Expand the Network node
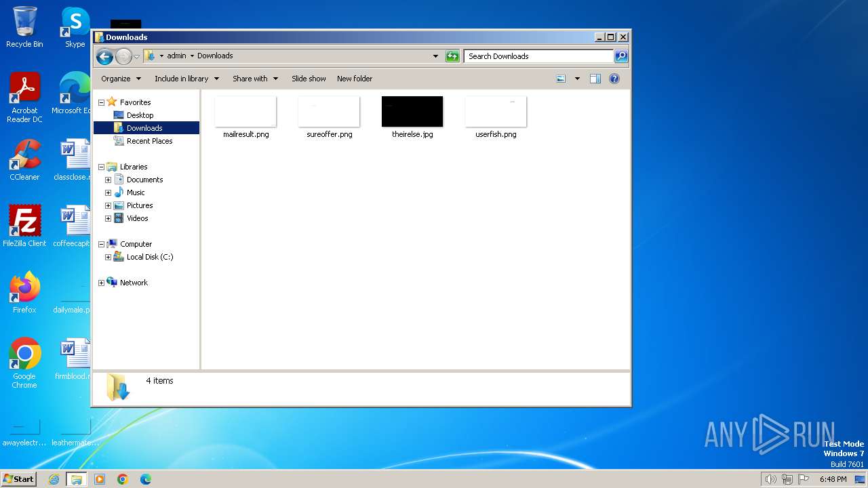This screenshot has height=488, width=868. 101,283
